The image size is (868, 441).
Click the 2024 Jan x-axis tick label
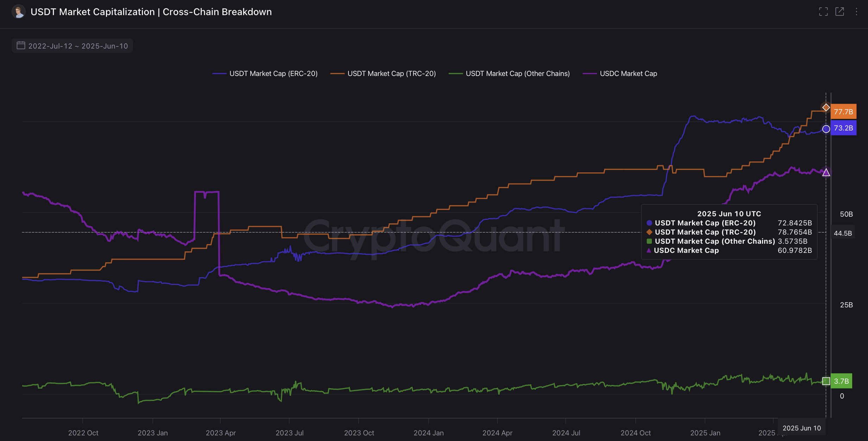[x=428, y=433]
